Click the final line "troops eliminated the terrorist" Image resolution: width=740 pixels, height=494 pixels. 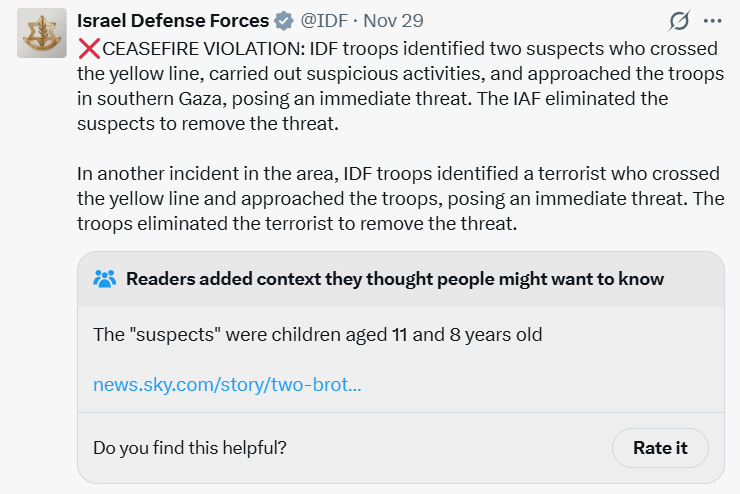297,224
